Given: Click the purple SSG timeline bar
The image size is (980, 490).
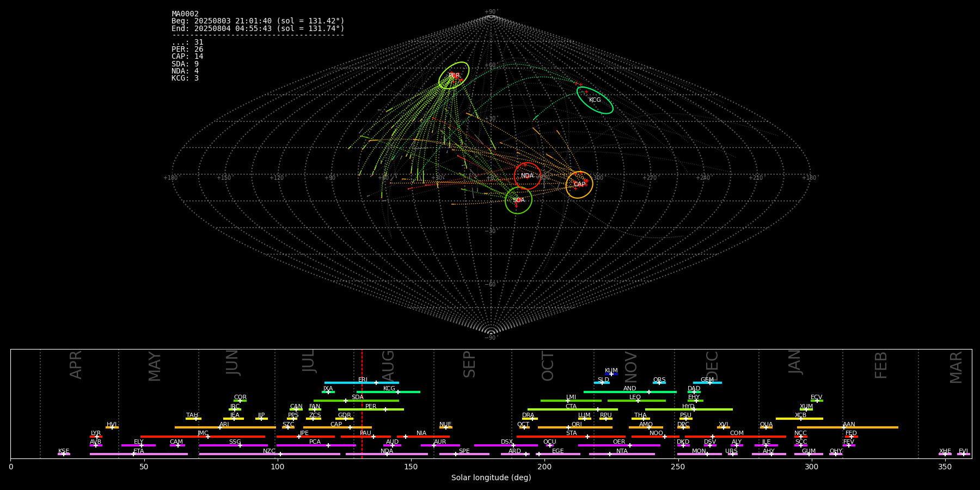Looking at the screenshot, I should click(x=233, y=445).
